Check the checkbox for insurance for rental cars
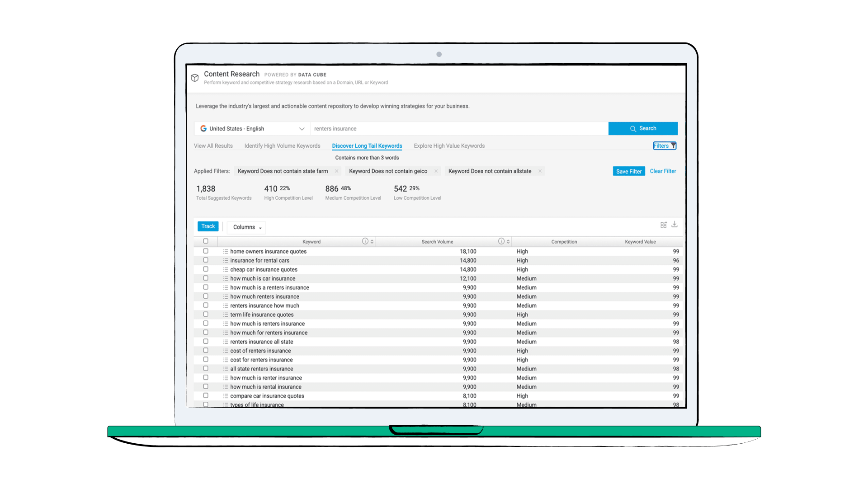The image size is (868, 488). pyautogui.click(x=206, y=260)
